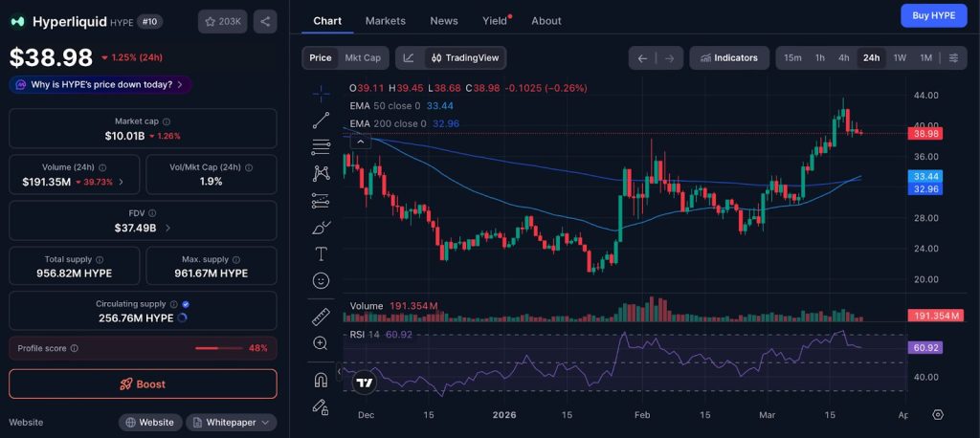
Task: Click the TradingView logo badge
Action: (x=365, y=383)
